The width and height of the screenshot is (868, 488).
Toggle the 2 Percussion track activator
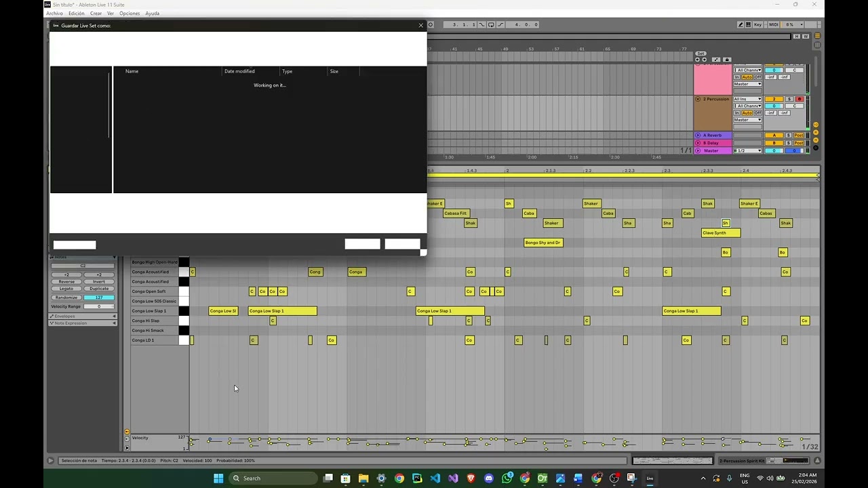(774, 99)
